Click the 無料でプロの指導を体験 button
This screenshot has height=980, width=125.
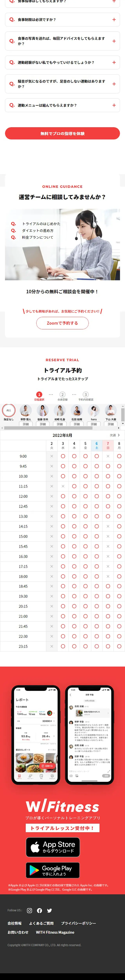coord(62,133)
